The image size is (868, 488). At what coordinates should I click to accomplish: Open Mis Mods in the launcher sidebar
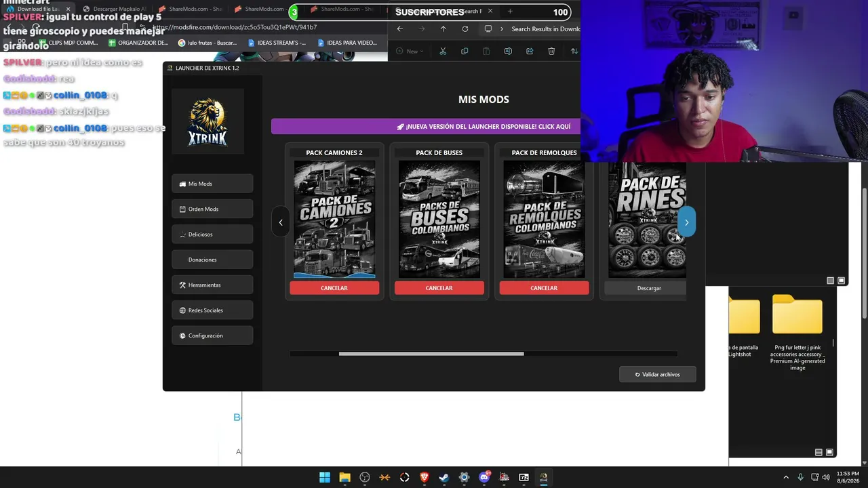tap(212, 184)
